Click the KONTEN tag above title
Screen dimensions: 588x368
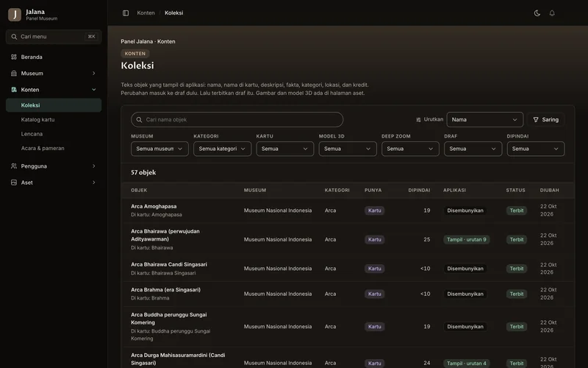click(135, 54)
